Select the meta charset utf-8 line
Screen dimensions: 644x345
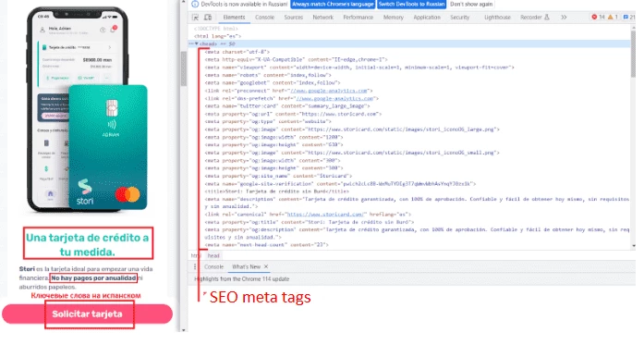(237, 52)
